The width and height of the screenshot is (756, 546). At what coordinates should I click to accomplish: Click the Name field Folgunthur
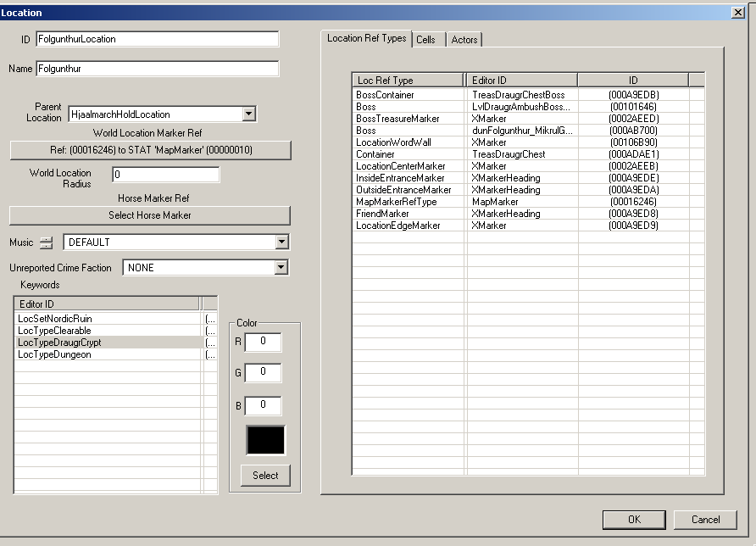157,69
